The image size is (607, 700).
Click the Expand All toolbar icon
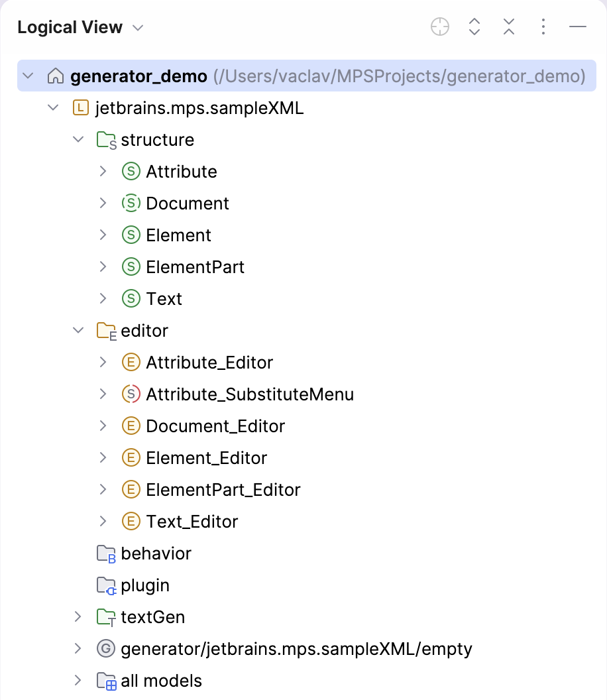click(474, 27)
